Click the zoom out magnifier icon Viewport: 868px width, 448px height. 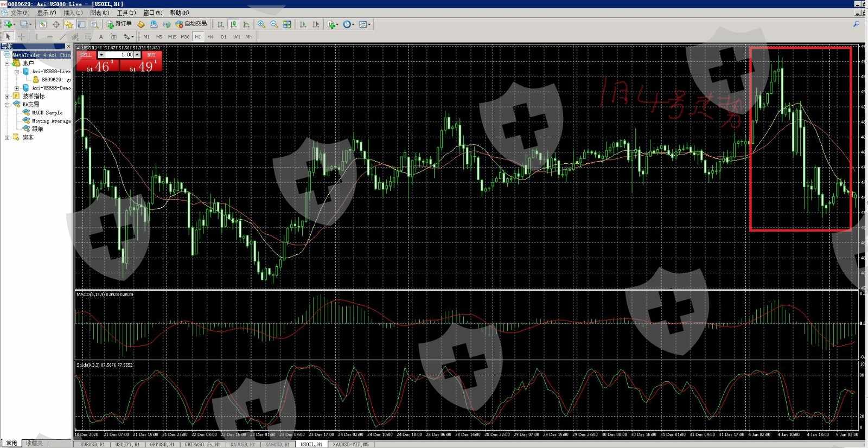274,24
